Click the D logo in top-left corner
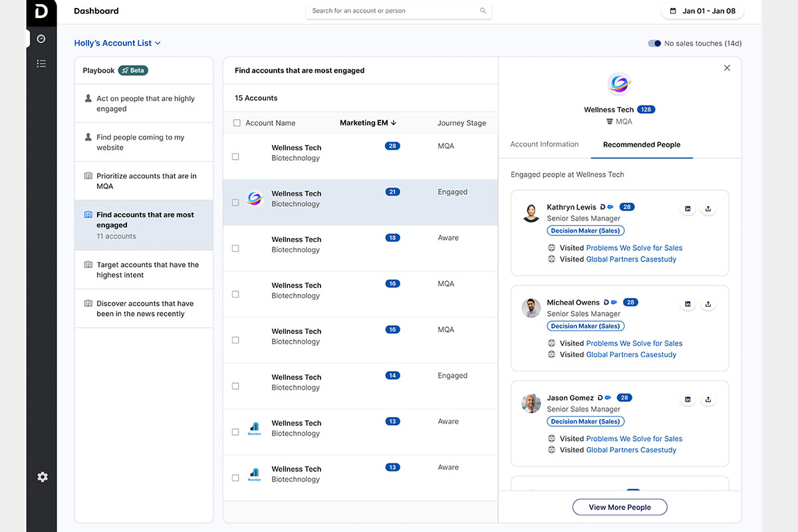The height and width of the screenshot is (532, 798). tap(41, 12)
